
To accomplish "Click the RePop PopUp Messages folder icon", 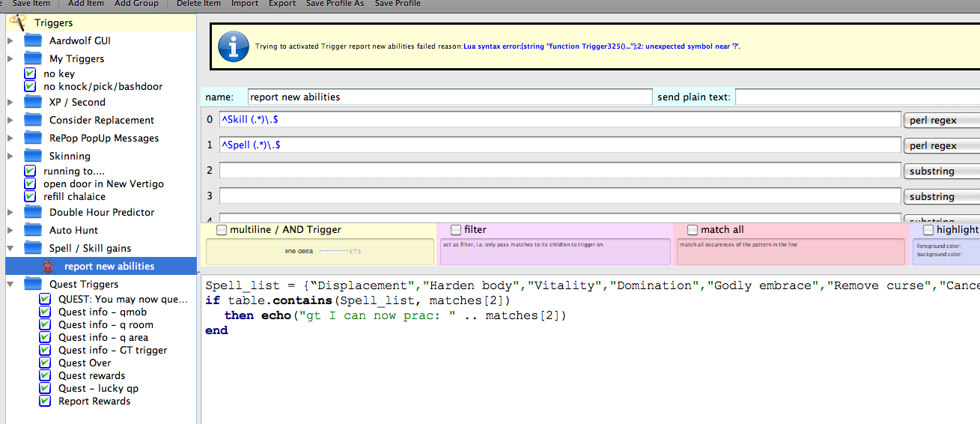I will (x=33, y=138).
